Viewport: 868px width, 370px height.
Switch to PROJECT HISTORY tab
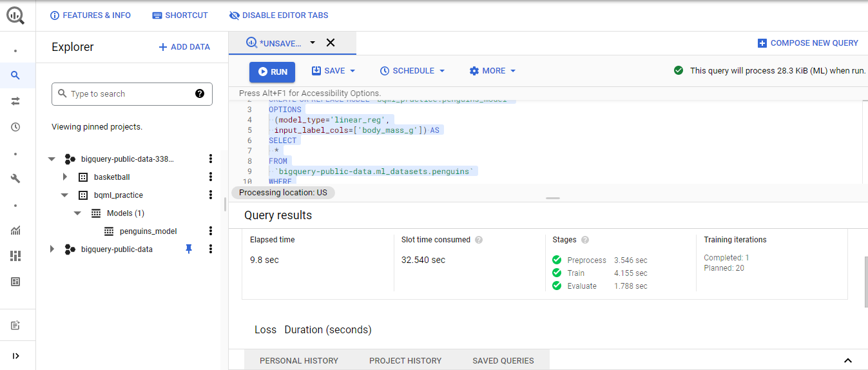405,360
